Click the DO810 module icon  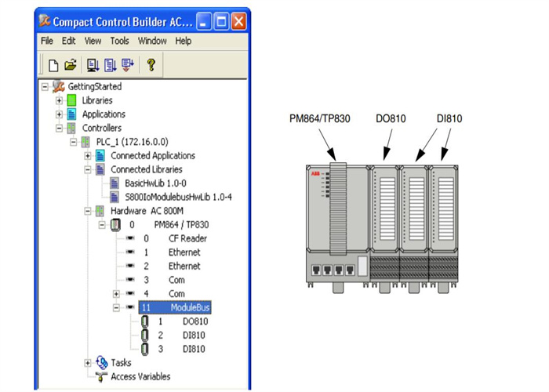(144, 321)
